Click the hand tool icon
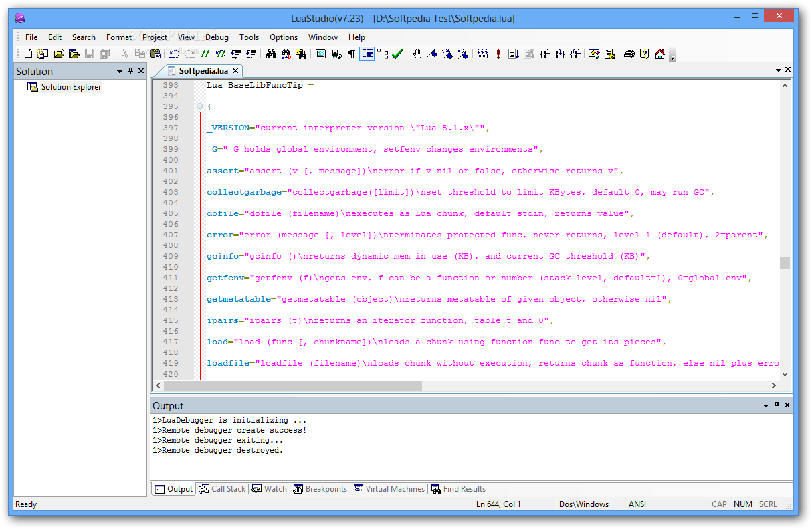This screenshot has width=812, height=529. 417,54
